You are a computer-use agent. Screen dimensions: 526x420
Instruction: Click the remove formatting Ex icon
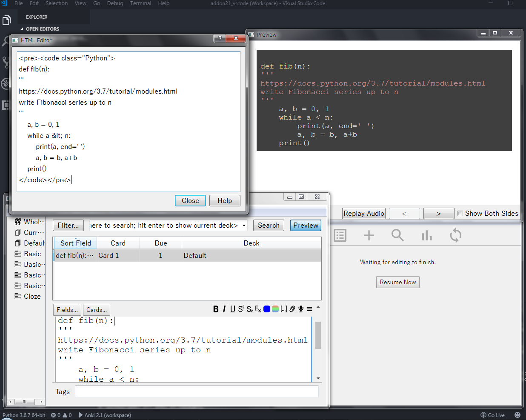coord(258,309)
